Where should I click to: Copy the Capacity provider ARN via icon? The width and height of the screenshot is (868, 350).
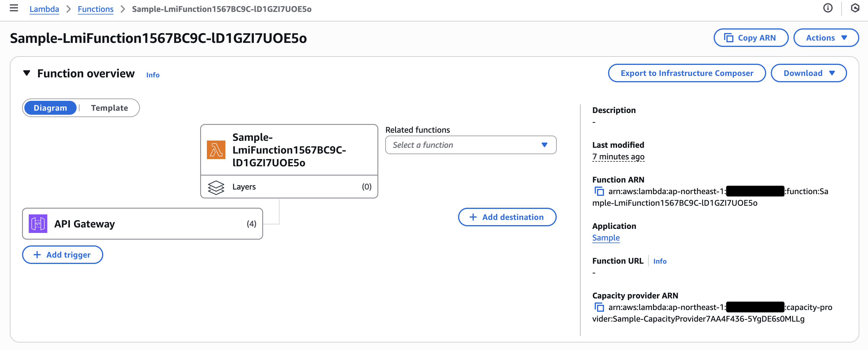(x=599, y=307)
